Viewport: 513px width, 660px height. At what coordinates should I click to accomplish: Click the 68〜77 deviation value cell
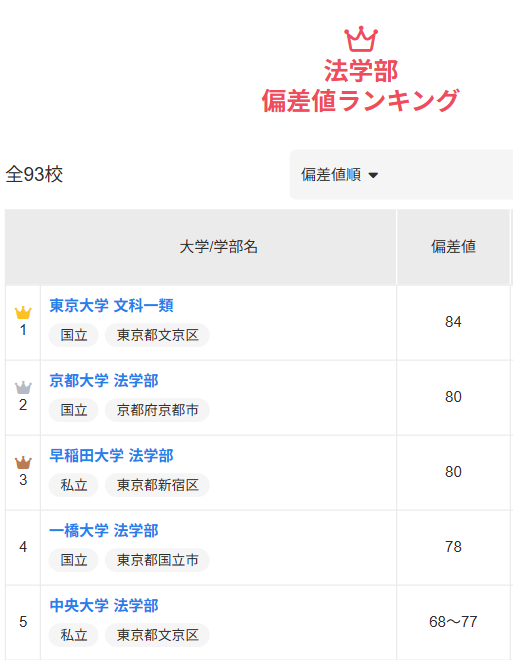(x=453, y=622)
